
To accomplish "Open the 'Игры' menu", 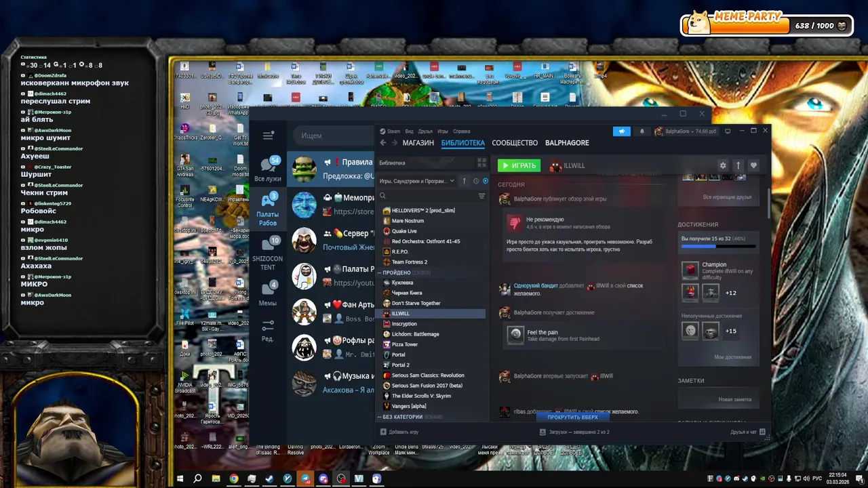I will tap(443, 131).
